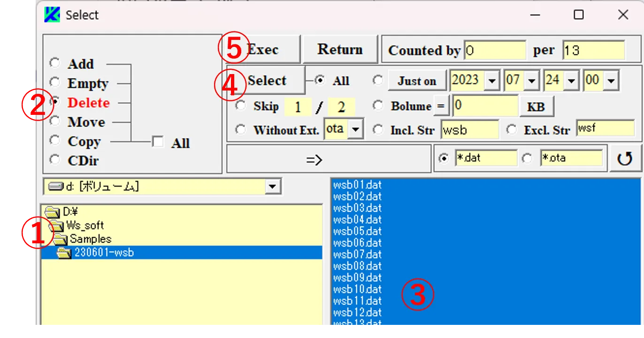Viewport: 644px width, 338px height.
Task: Select the Copy radio button
Action: 55,141
